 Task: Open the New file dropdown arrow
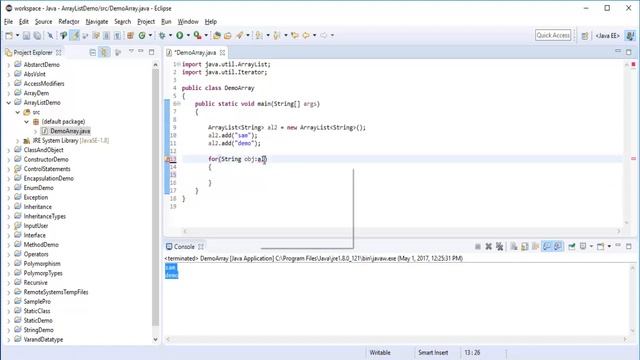[18, 36]
